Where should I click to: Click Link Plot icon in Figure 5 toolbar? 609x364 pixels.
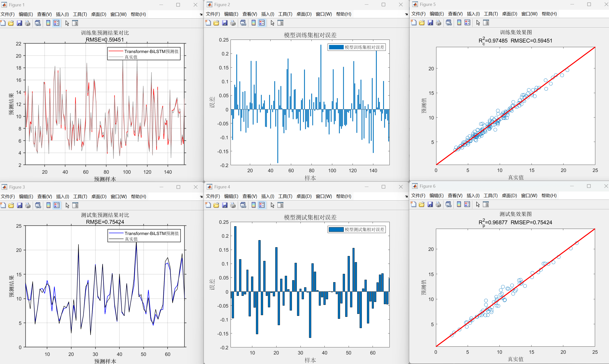coord(449,22)
